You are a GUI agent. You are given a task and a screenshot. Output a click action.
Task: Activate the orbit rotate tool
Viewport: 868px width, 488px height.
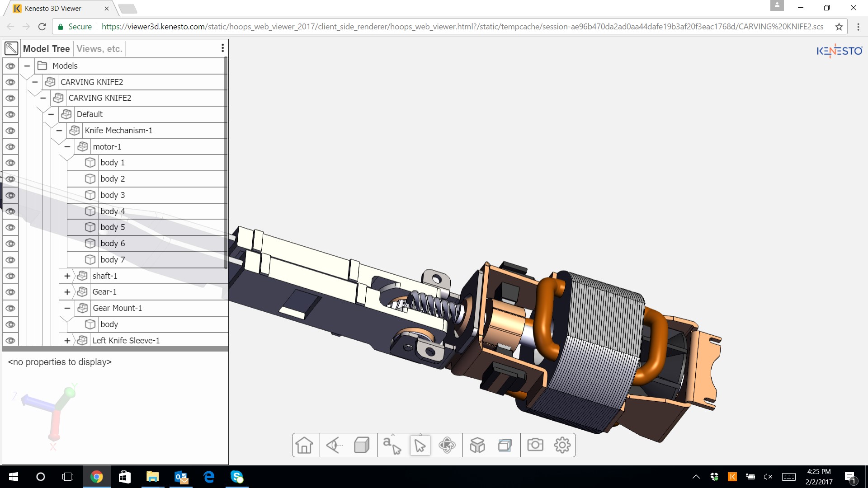coord(447,445)
